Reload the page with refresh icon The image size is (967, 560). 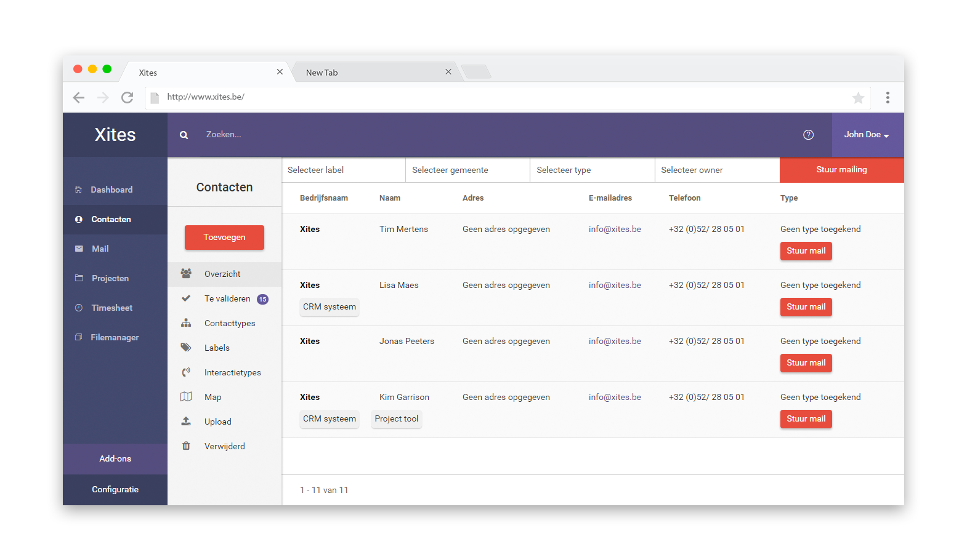point(127,97)
